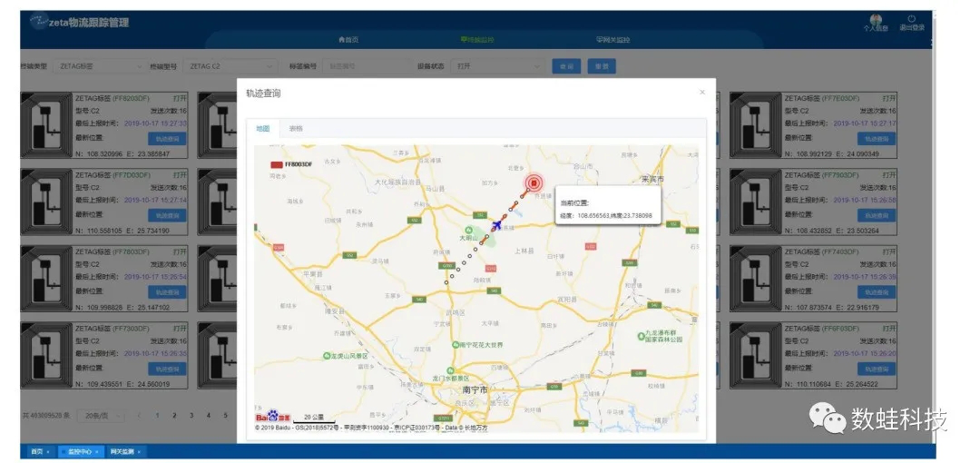Open the 20条/页 page size dropdown

pyautogui.click(x=102, y=416)
